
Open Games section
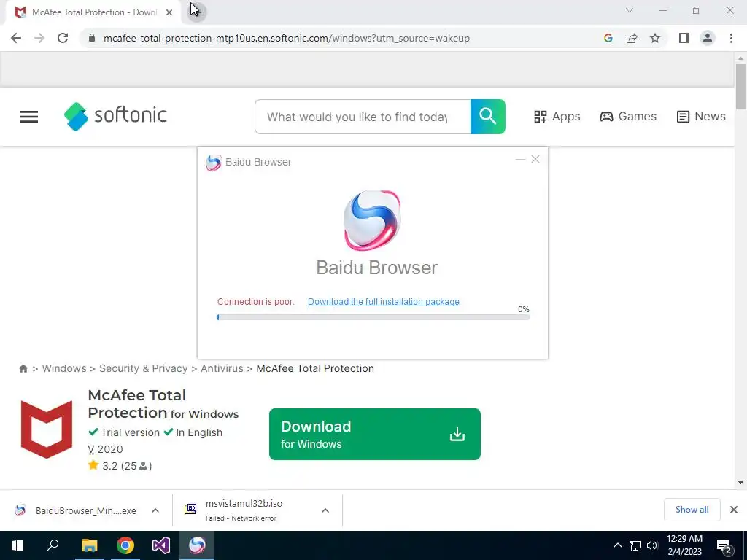(x=628, y=117)
